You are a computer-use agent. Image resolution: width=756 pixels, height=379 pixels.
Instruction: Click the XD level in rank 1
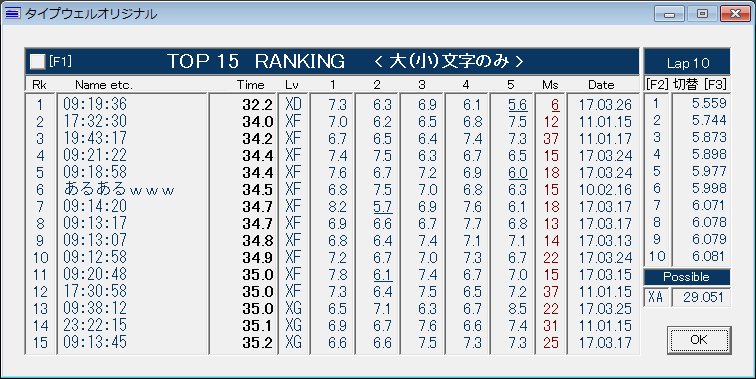pos(293,104)
